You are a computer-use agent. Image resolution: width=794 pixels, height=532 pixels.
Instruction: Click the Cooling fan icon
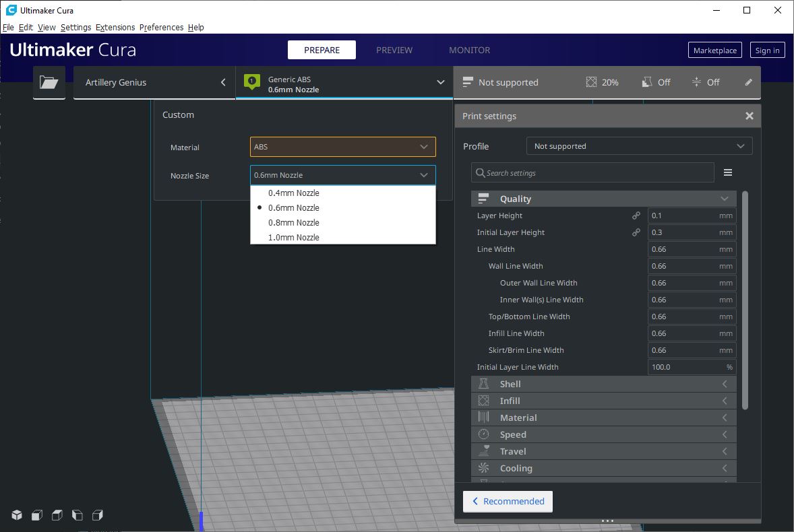point(483,468)
